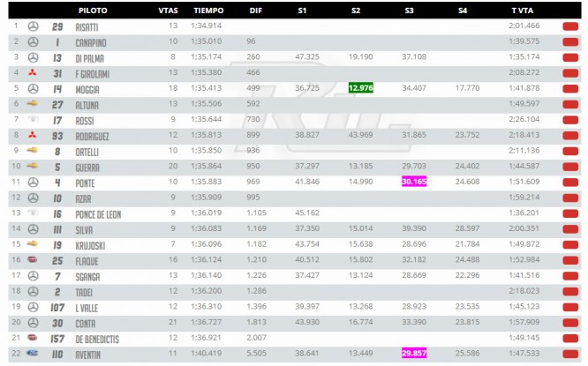
Task: Click the Toyota logo in Rossi's row
Action: click(33, 119)
